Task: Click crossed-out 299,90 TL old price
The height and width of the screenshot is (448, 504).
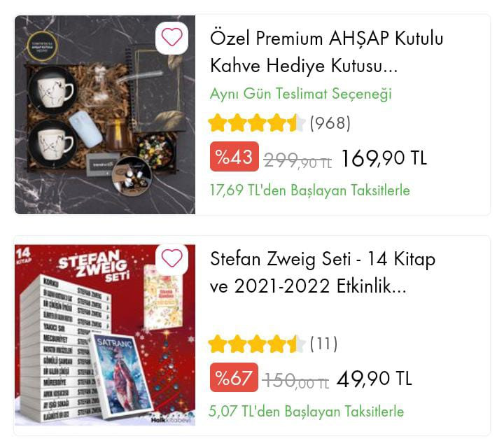Action: [x=297, y=160]
